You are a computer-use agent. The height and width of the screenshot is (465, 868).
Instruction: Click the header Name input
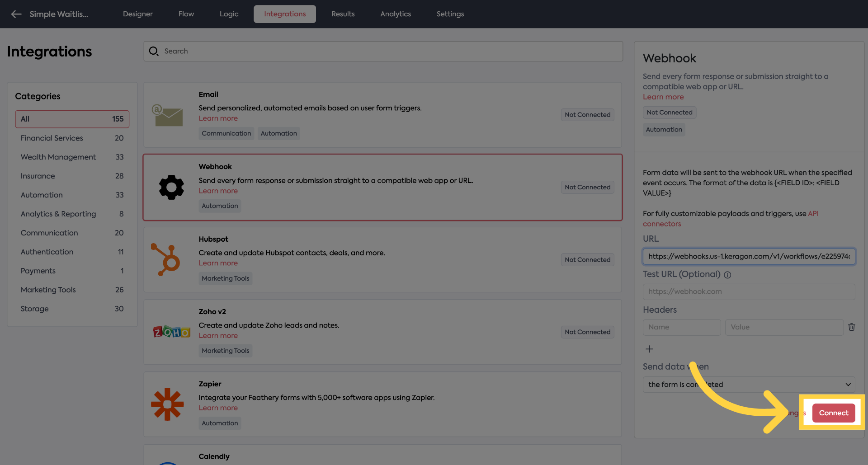[682, 327]
